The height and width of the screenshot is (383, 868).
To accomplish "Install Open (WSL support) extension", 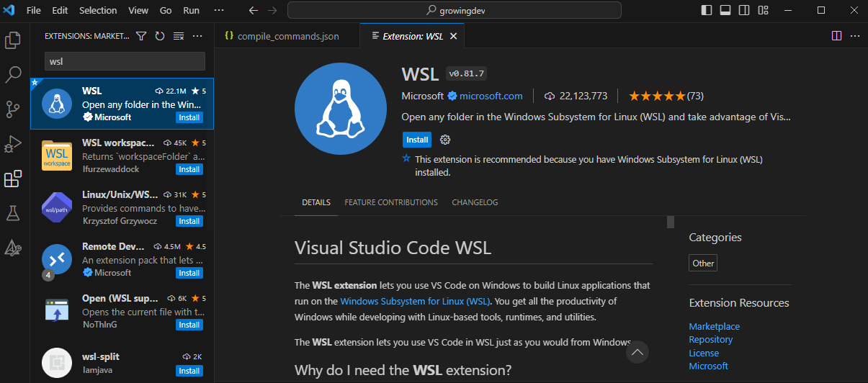I will tap(189, 325).
